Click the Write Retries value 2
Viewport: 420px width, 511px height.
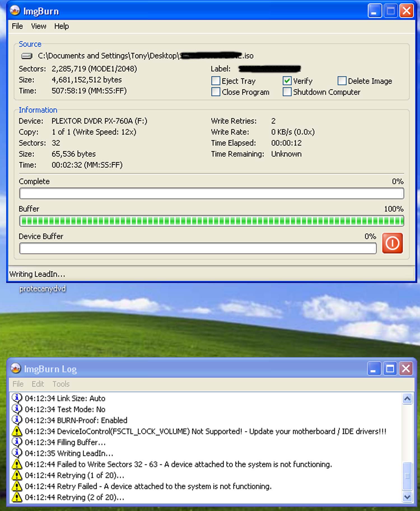tap(273, 121)
